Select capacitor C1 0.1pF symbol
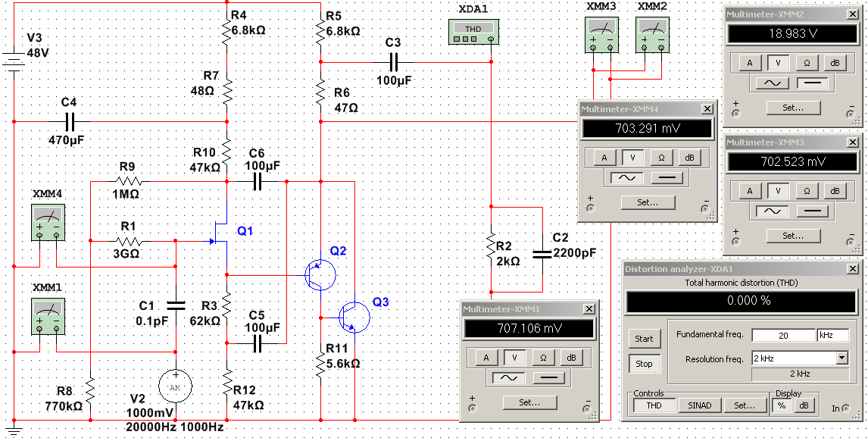 [176, 305]
